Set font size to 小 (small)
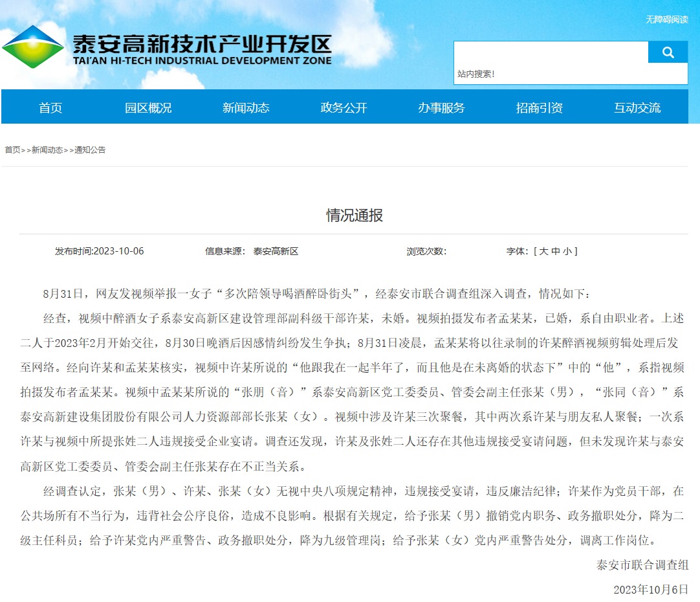The width and height of the screenshot is (700, 602). [x=567, y=251]
